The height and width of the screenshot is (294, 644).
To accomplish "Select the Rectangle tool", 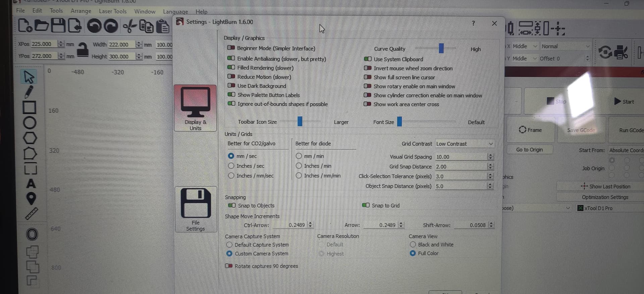I will click(29, 107).
